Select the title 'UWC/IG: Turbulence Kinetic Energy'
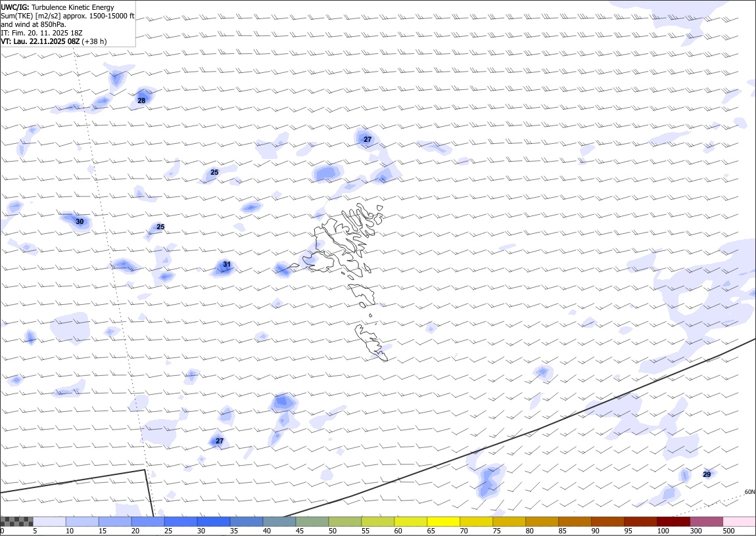 (57, 7)
